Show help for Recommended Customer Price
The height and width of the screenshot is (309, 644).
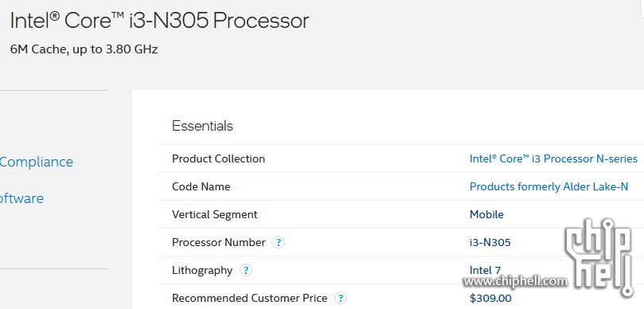click(x=341, y=298)
